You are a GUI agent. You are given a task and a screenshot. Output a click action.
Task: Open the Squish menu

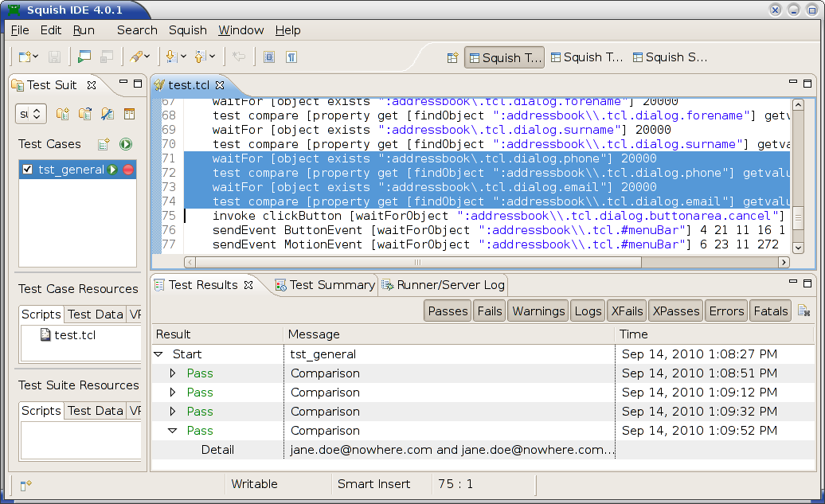point(187,30)
